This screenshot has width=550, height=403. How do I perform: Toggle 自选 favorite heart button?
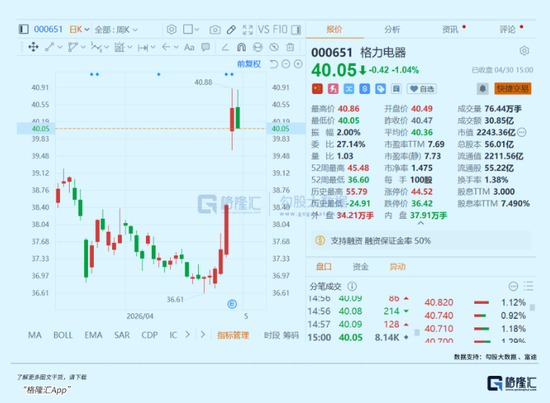[x=422, y=89]
